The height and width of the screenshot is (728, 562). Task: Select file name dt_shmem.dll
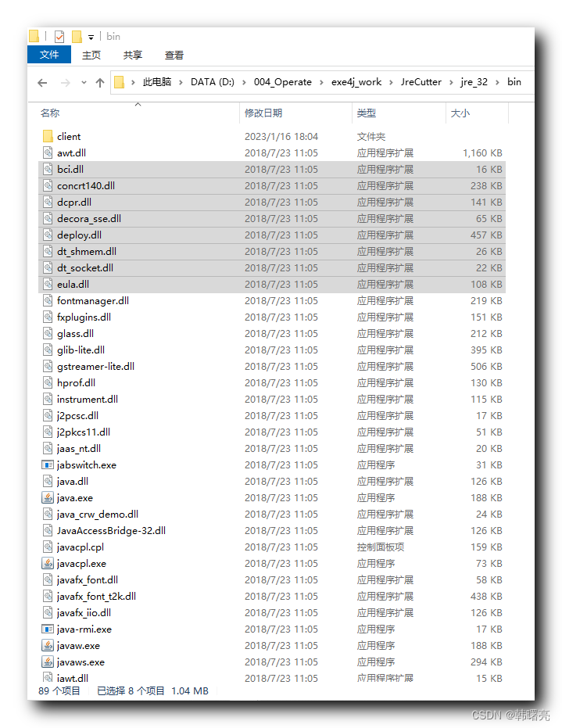click(x=87, y=252)
